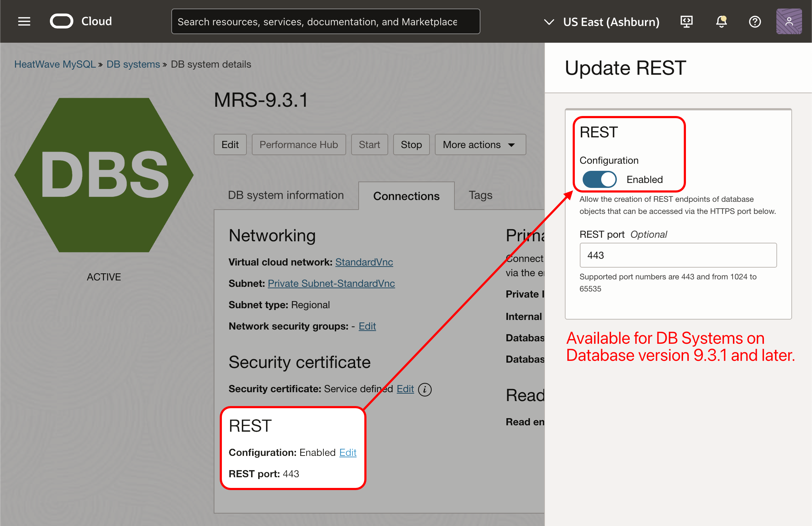Open the Cloud Shell console icon
The image size is (812, 526).
[686, 21]
